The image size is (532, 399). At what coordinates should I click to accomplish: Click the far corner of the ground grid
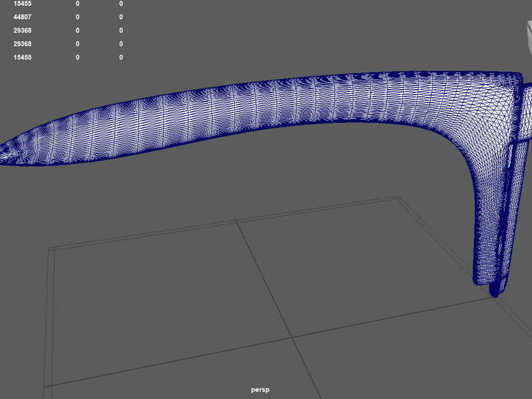[x=398, y=197]
